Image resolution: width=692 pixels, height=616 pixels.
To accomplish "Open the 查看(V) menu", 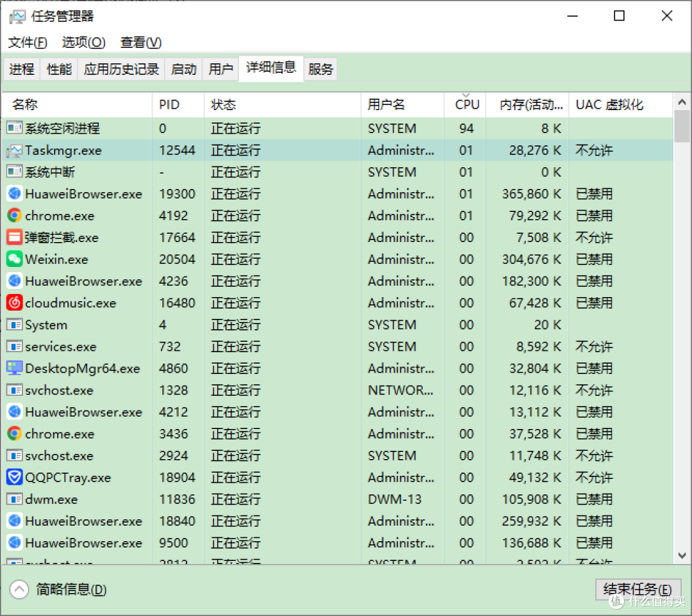I will (x=141, y=42).
